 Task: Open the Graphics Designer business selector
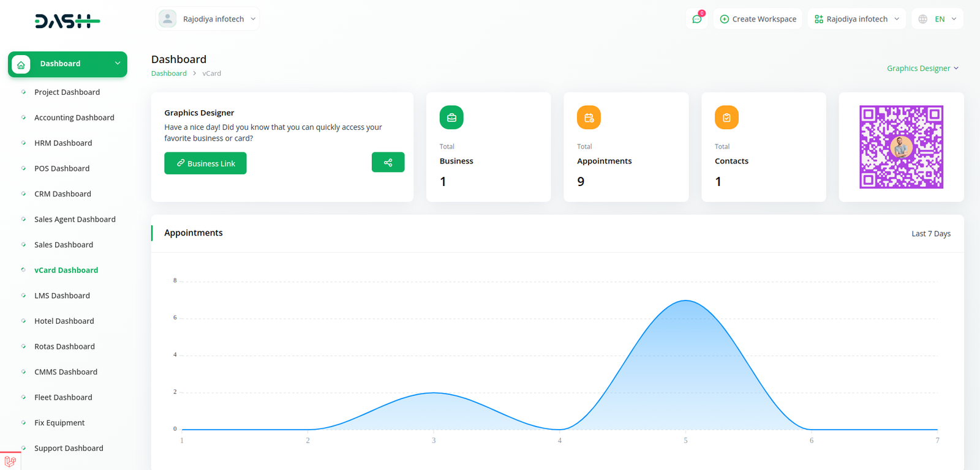point(922,69)
